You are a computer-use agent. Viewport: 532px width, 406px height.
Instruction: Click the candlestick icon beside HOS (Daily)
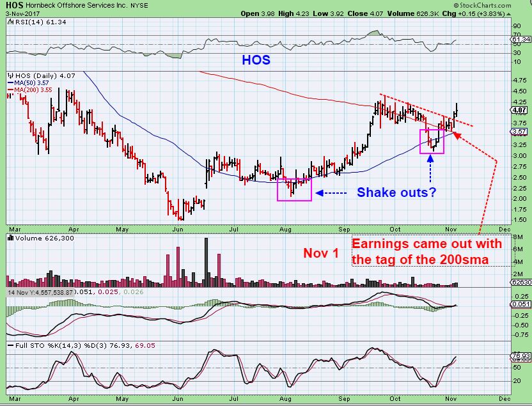click(x=10, y=75)
